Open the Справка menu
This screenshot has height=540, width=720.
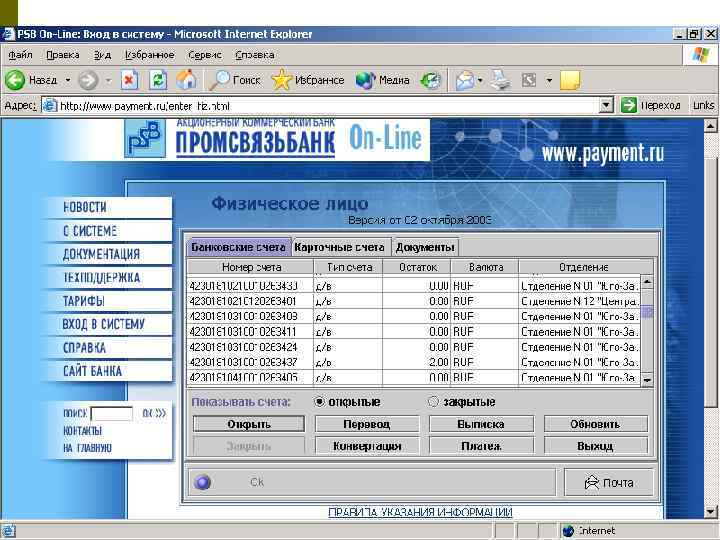pos(255,55)
